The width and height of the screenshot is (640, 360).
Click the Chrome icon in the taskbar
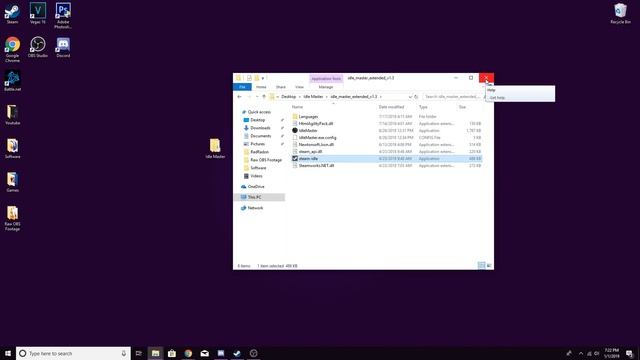point(188,353)
